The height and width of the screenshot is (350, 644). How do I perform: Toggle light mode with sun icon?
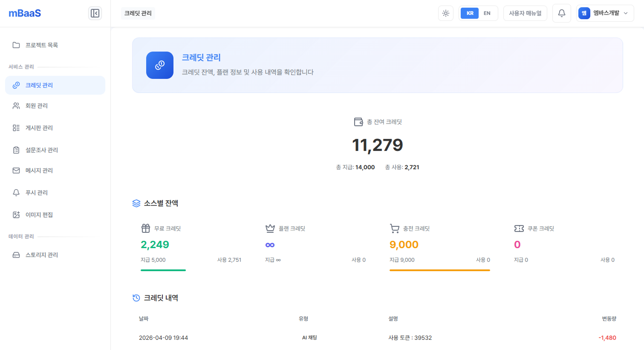coord(445,13)
